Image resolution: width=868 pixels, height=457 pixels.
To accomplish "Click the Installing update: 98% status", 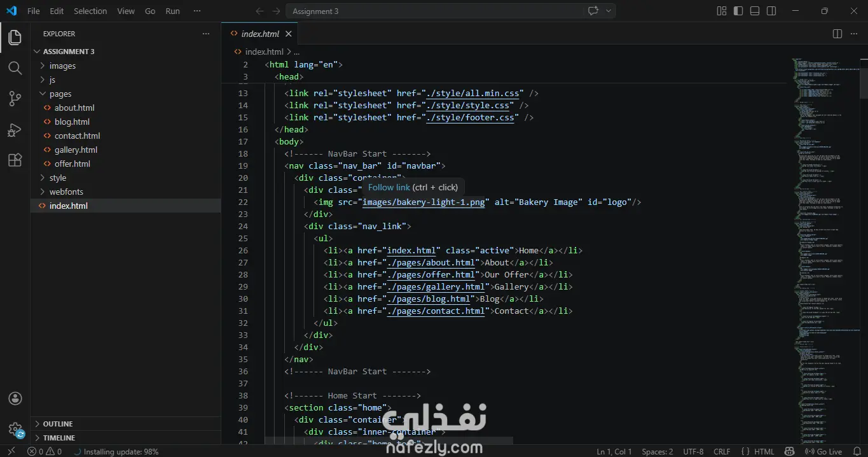I will tap(116, 451).
